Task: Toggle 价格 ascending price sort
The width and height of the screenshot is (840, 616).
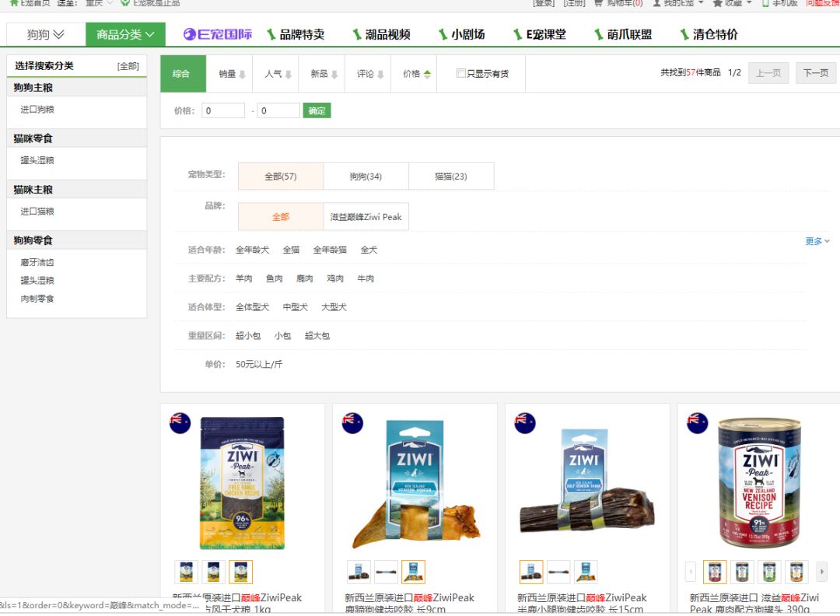Action: click(417, 73)
